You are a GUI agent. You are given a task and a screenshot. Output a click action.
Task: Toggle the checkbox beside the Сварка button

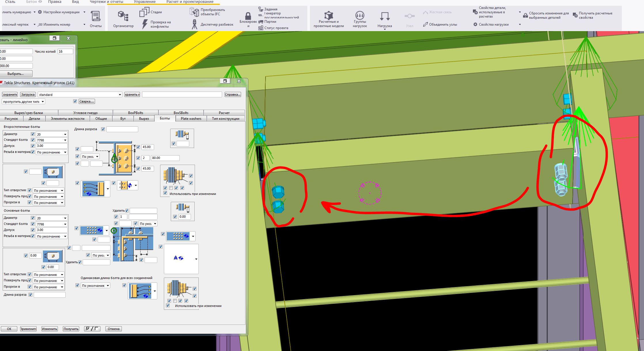(x=75, y=101)
